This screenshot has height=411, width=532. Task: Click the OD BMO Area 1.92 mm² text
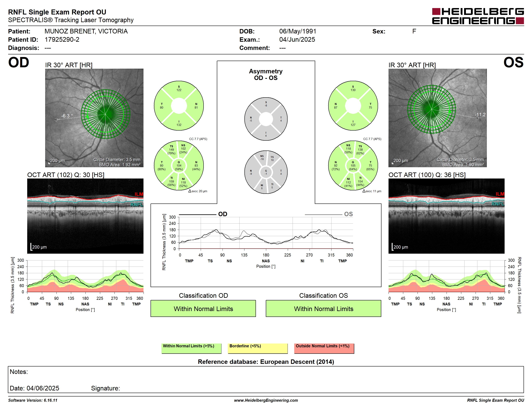(120, 165)
